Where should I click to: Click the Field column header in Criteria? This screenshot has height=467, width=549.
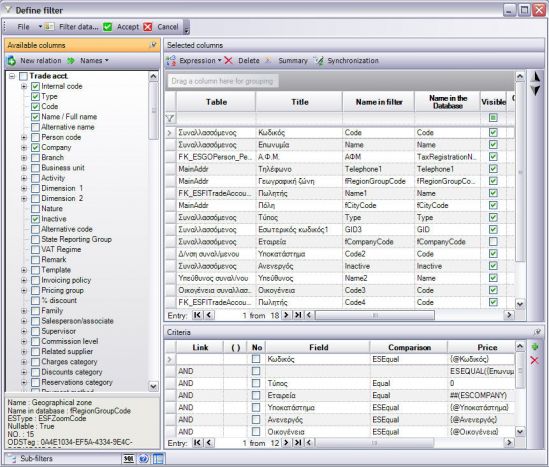coord(318,347)
